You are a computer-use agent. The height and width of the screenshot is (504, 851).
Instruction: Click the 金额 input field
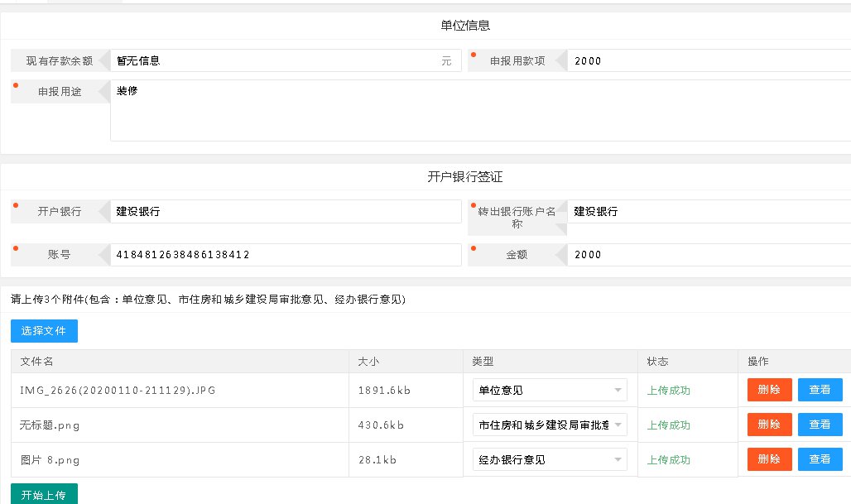pyautogui.click(x=708, y=255)
